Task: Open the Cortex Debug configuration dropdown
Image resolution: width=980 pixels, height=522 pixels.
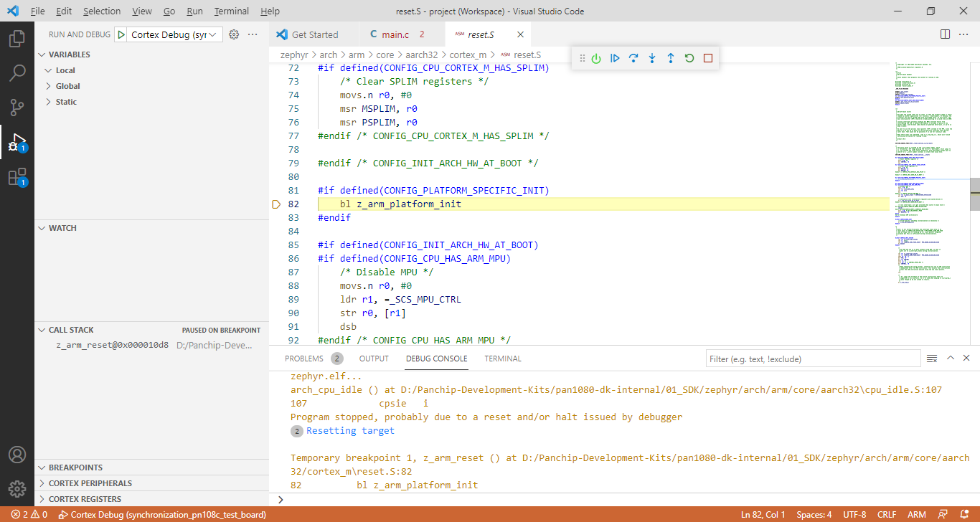Action: pyautogui.click(x=176, y=34)
